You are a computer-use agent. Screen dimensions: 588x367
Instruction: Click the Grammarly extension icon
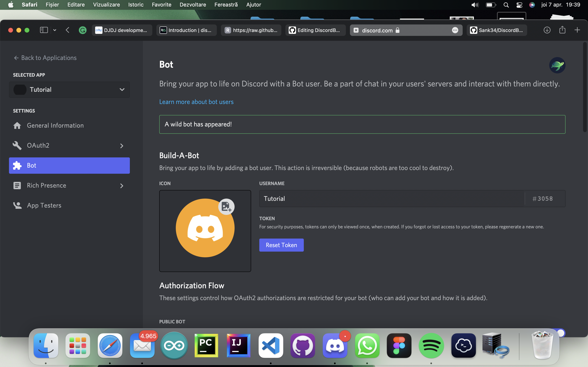tap(83, 30)
